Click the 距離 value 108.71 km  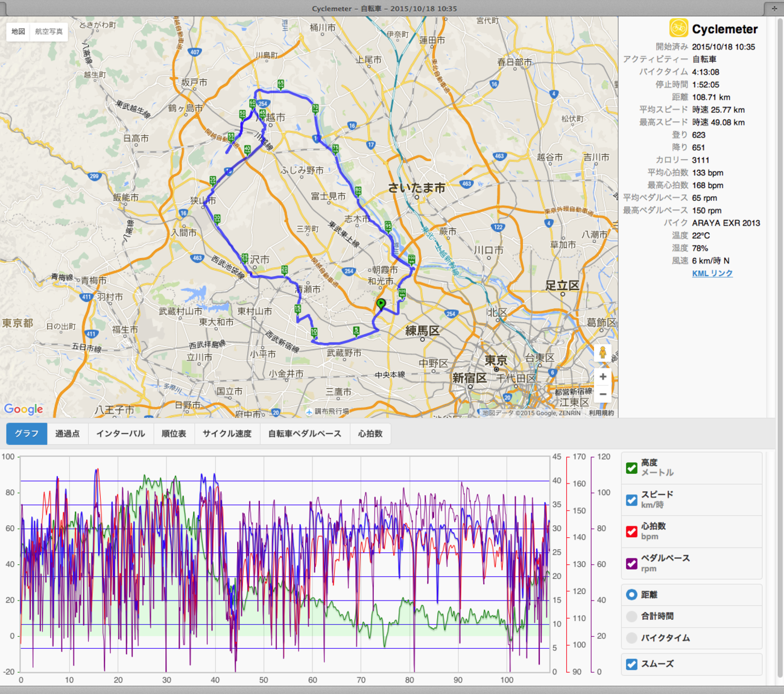[711, 97]
